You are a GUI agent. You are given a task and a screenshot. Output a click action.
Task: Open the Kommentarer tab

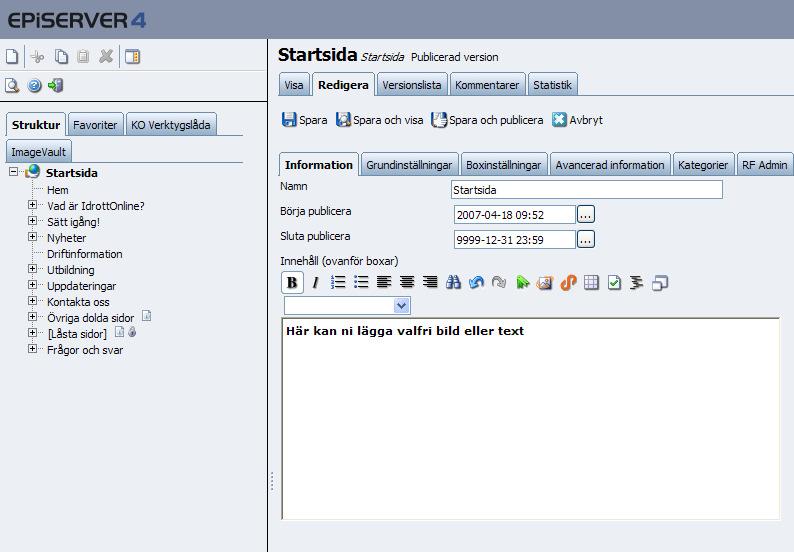[487, 85]
